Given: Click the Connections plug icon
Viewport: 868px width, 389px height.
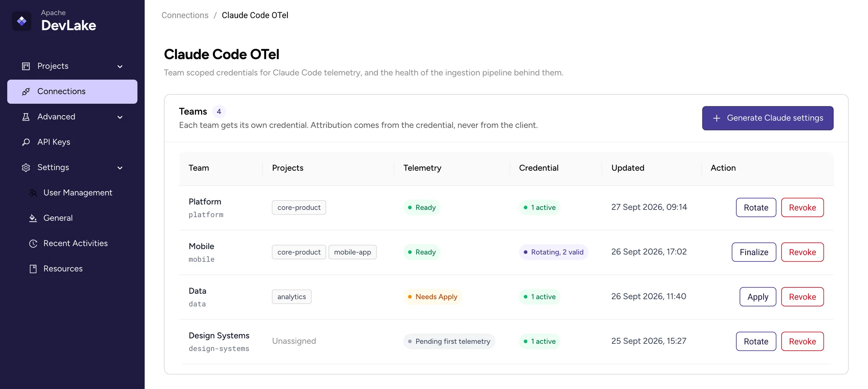Looking at the screenshot, I should pos(26,92).
